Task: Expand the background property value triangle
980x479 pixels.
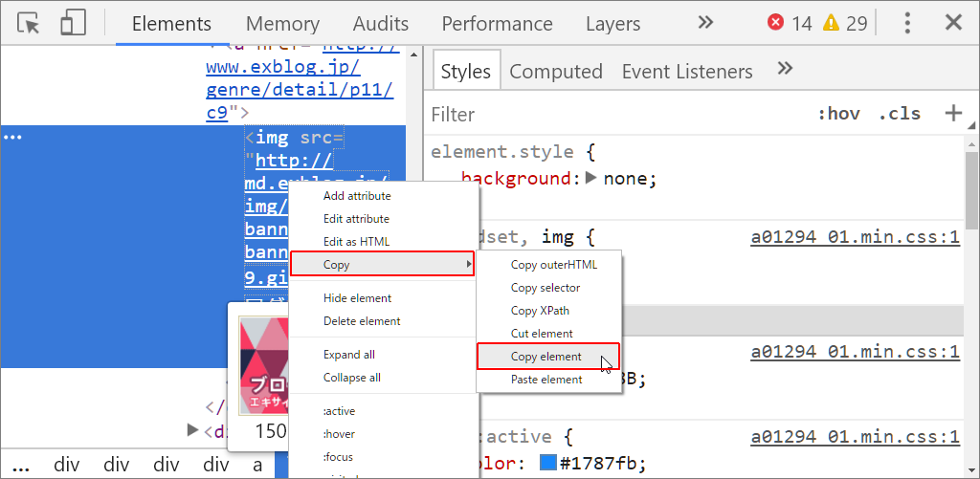Action: click(x=591, y=179)
